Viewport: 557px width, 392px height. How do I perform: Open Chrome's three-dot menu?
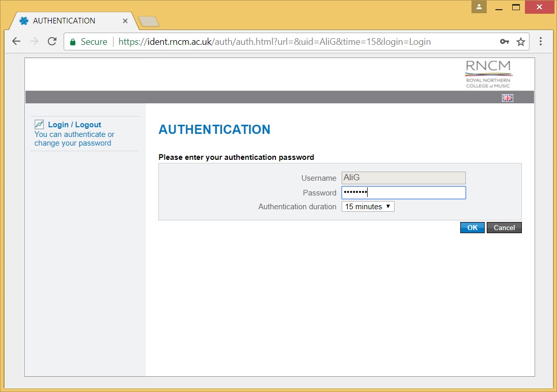click(540, 41)
